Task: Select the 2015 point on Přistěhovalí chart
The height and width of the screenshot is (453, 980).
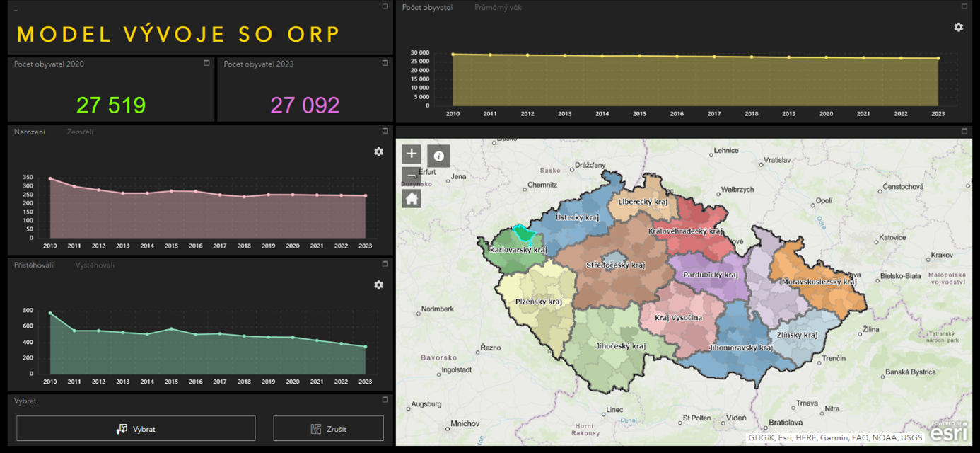Action: click(x=171, y=328)
